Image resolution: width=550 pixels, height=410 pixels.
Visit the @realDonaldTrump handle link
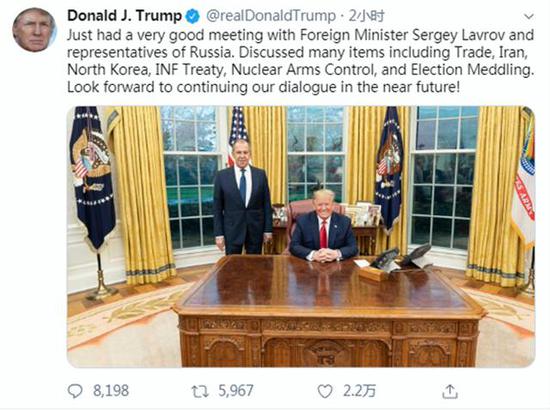click(x=271, y=16)
